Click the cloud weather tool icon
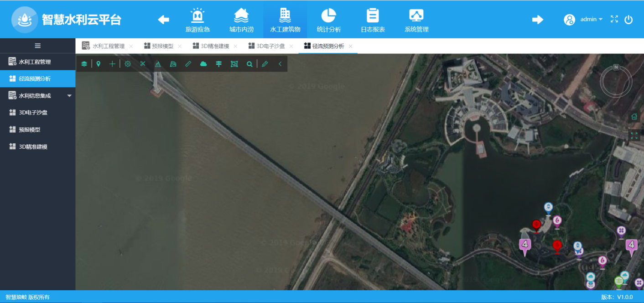 click(203, 64)
